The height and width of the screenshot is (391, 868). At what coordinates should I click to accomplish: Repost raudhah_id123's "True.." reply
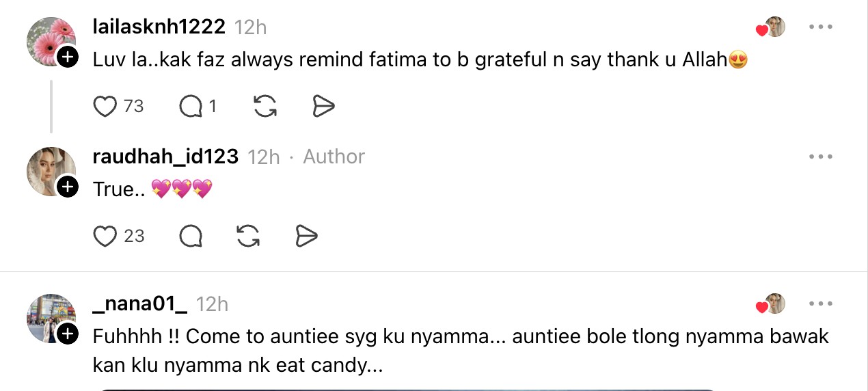(248, 237)
